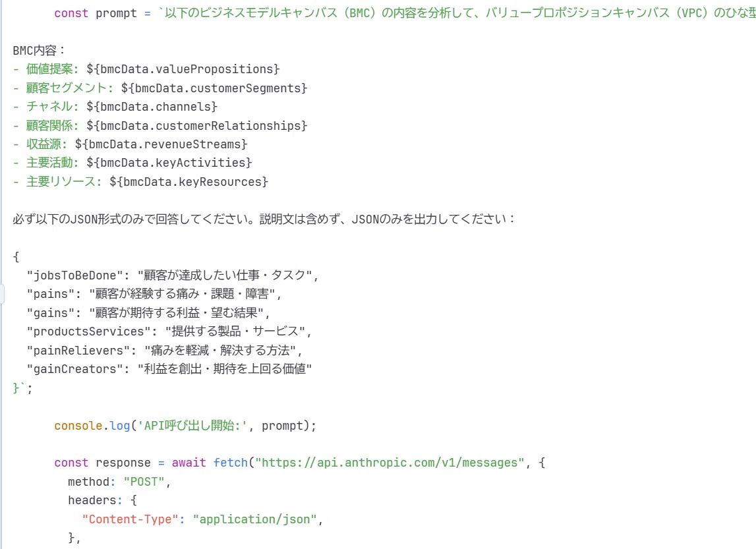Click the "pains" JSON key
756x549 pixels.
click(x=51, y=294)
